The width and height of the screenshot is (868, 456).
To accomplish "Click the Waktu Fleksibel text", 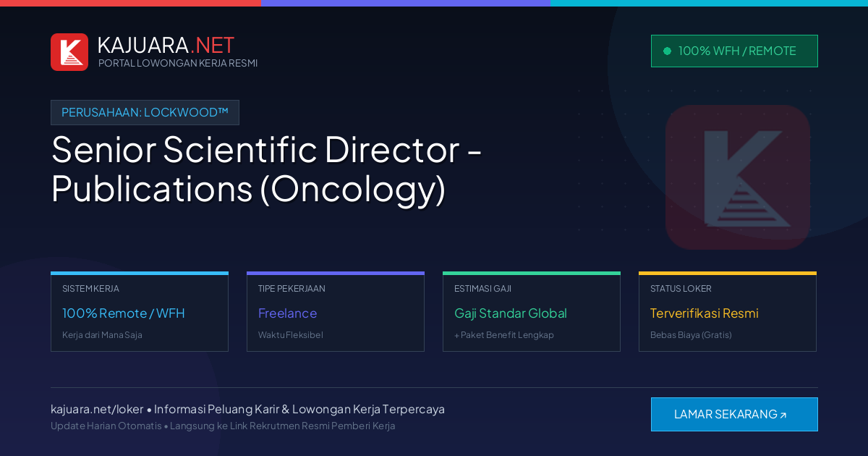I will point(291,335).
